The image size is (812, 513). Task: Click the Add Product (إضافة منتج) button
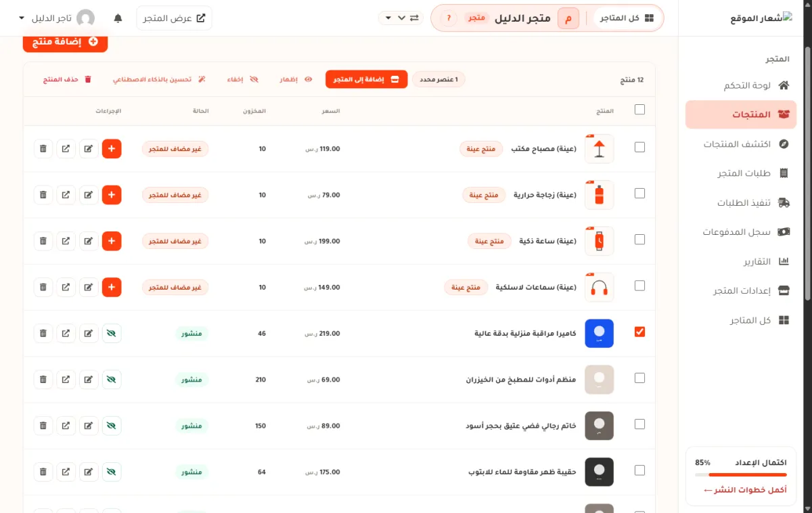click(65, 42)
